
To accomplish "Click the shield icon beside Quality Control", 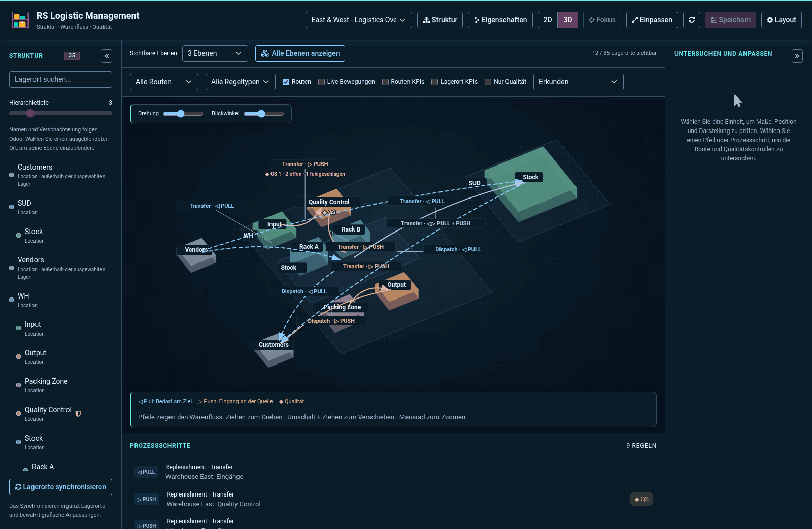I will (x=78, y=413).
